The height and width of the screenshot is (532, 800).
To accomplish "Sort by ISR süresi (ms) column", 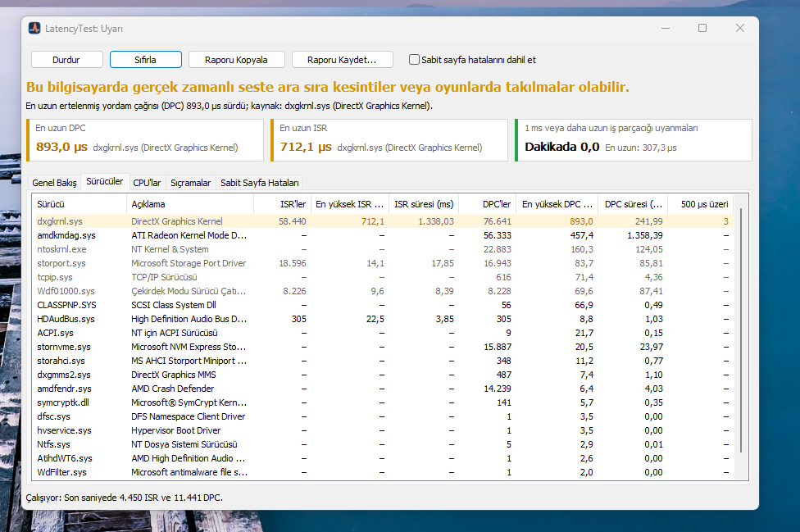I will click(x=424, y=204).
